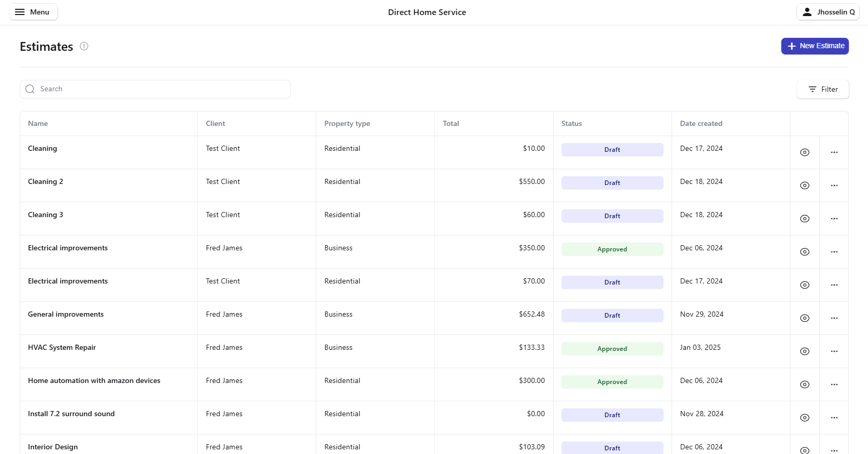The width and height of the screenshot is (868, 454).
Task: Click three-dot menu for Test Client Electrical improvements
Action: pyautogui.click(x=834, y=285)
